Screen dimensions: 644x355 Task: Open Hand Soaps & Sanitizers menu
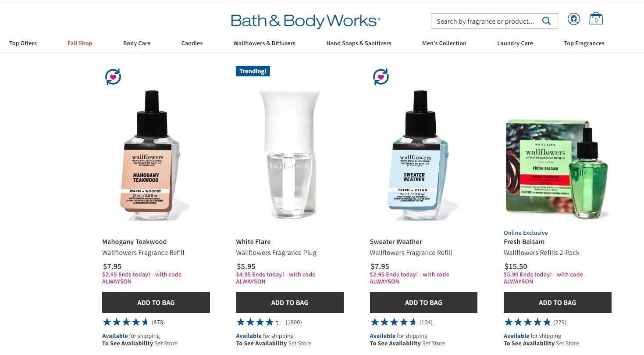(x=359, y=43)
